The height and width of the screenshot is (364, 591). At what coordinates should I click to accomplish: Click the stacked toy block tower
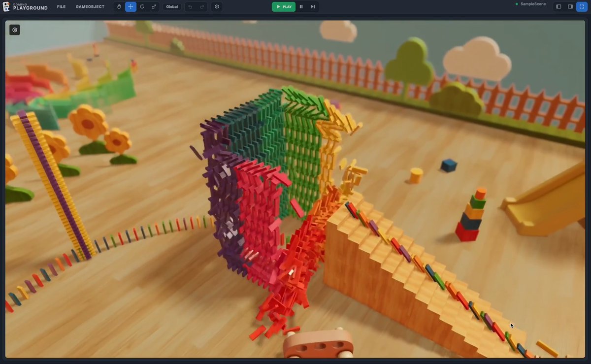[470, 215]
